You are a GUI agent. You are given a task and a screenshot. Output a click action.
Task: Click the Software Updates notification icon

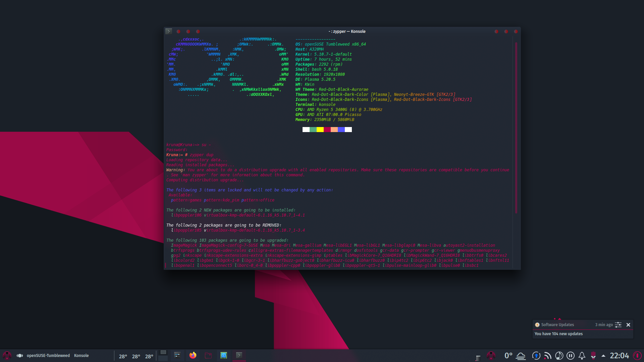pyautogui.click(x=537, y=325)
